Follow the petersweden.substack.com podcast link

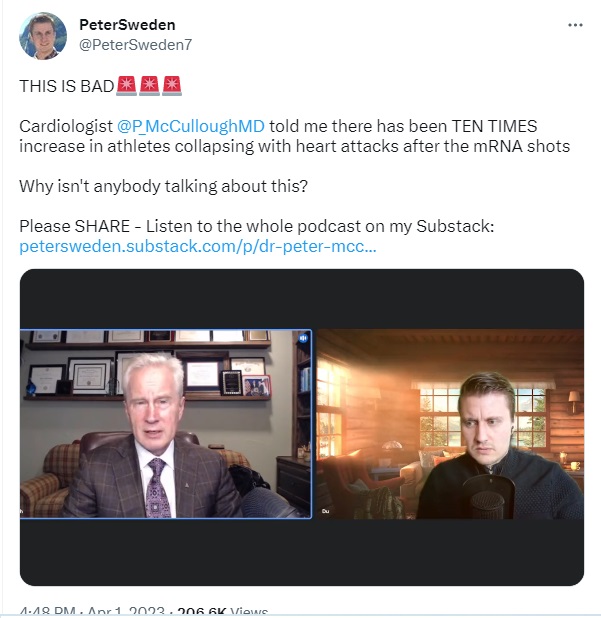coord(198,246)
